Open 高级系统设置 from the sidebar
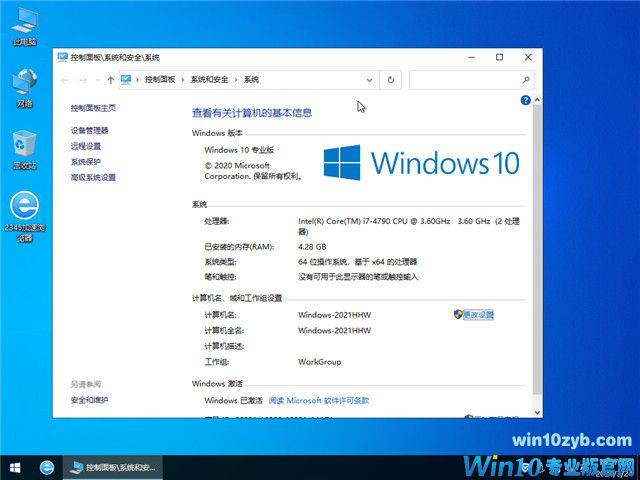This screenshot has height=480, width=640. pos(93,177)
